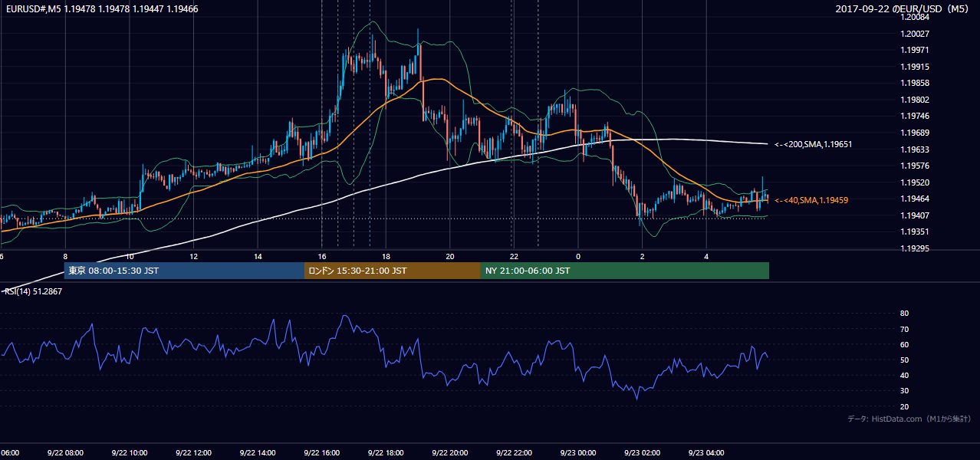The width and height of the screenshot is (980, 460).
Task: Click the London session bar ロンドン 15:30-21:00 JST
Action: tap(393, 271)
